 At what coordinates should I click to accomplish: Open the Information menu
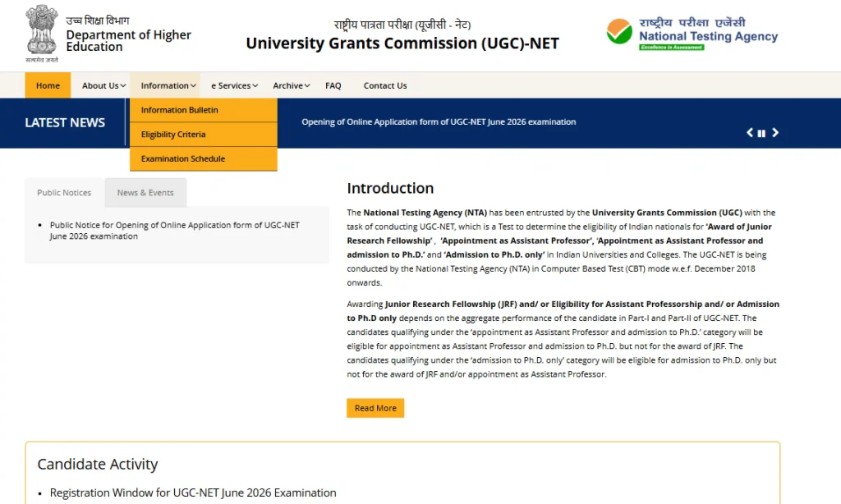(165, 85)
